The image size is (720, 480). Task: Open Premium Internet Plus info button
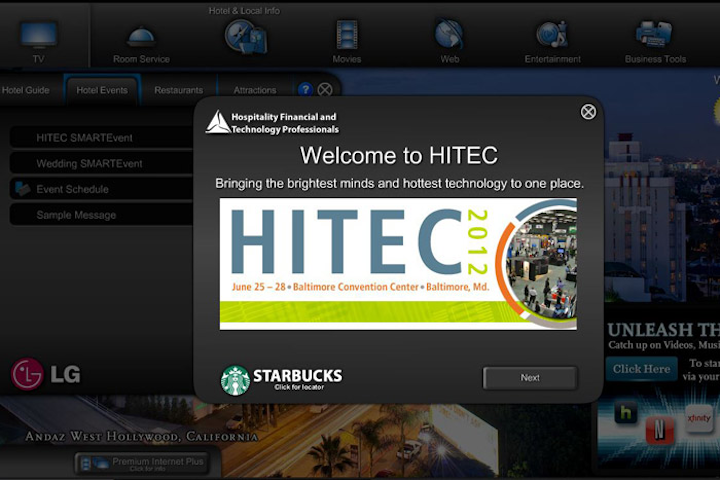[x=143, y=463]
